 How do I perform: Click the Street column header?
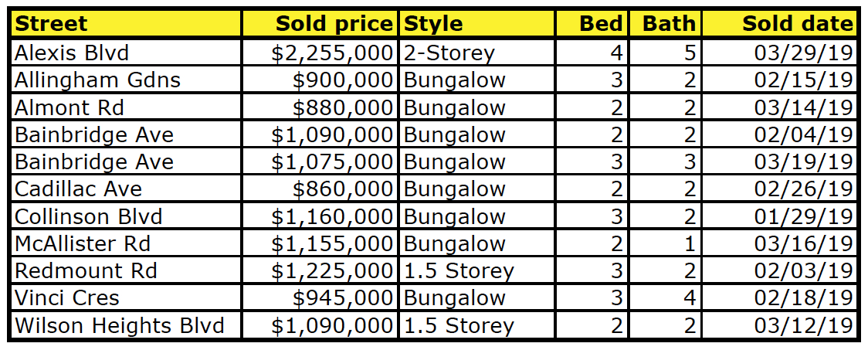point(126,24)
